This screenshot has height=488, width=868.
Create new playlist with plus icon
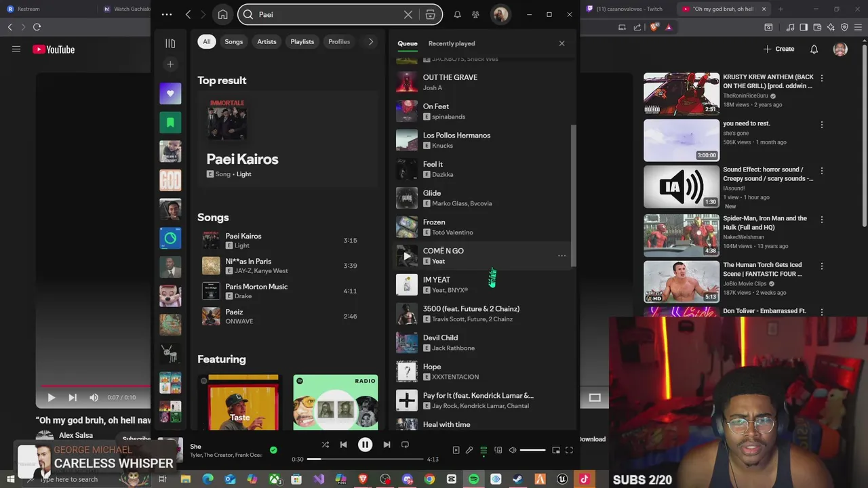click(x=170, y=64)
